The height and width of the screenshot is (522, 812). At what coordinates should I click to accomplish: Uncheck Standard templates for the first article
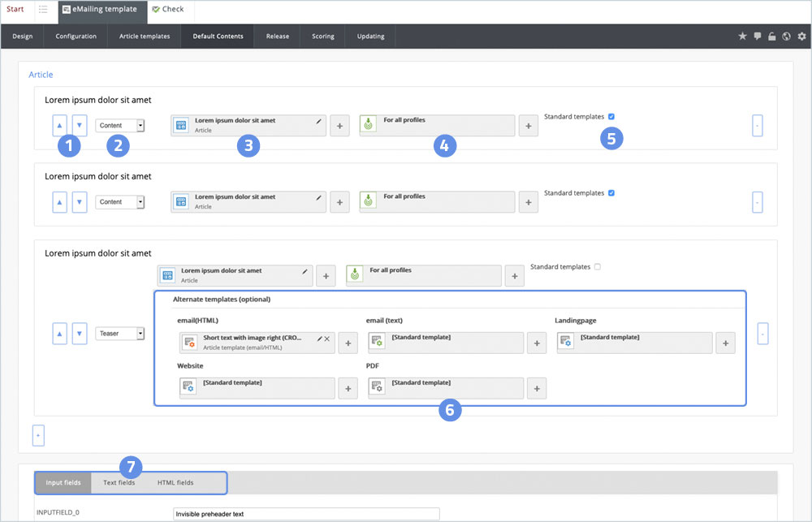[x=611, y=116]
